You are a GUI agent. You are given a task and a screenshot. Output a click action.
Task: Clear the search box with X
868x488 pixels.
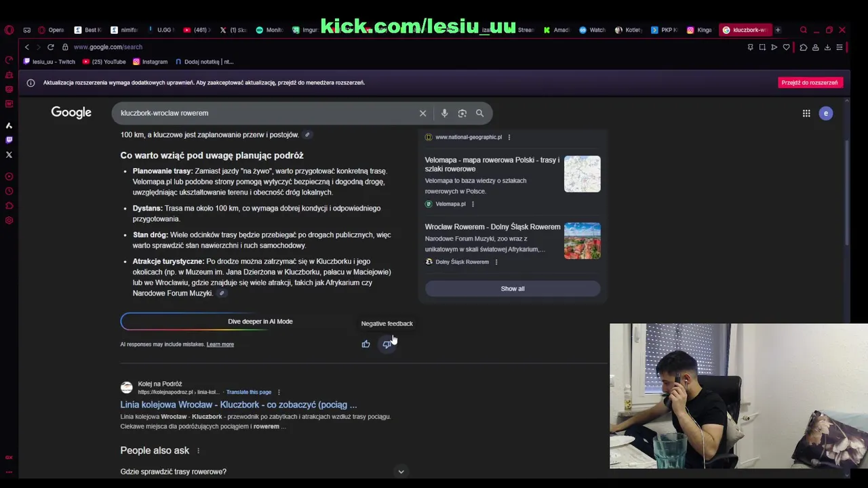(x=422, y=113)
